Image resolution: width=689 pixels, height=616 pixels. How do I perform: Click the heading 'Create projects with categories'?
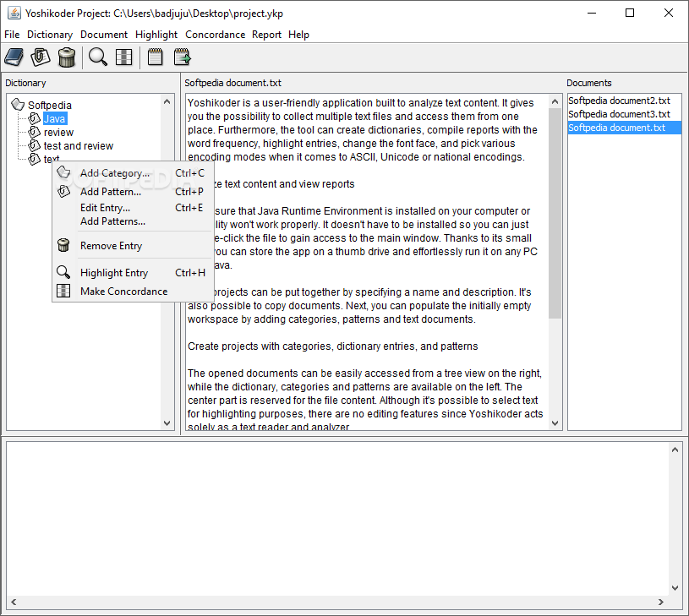click(x=332, y=346)
